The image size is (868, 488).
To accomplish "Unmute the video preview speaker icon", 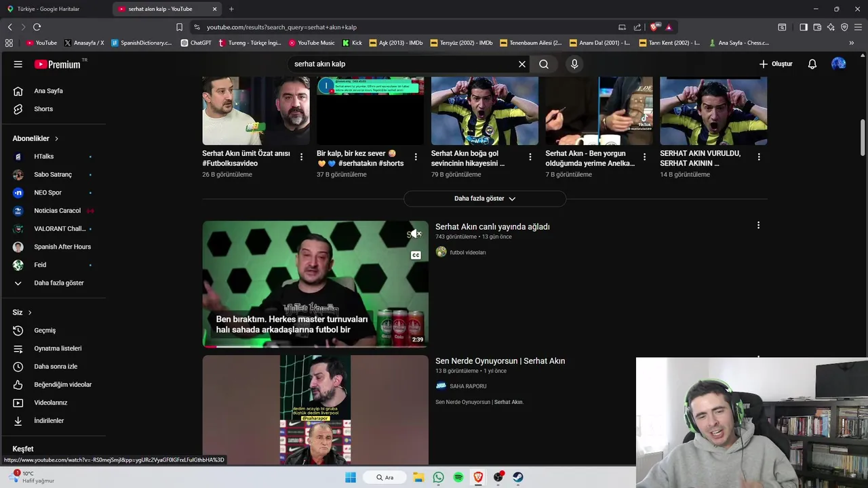I will pyautogui.click(x=415, y=234).
